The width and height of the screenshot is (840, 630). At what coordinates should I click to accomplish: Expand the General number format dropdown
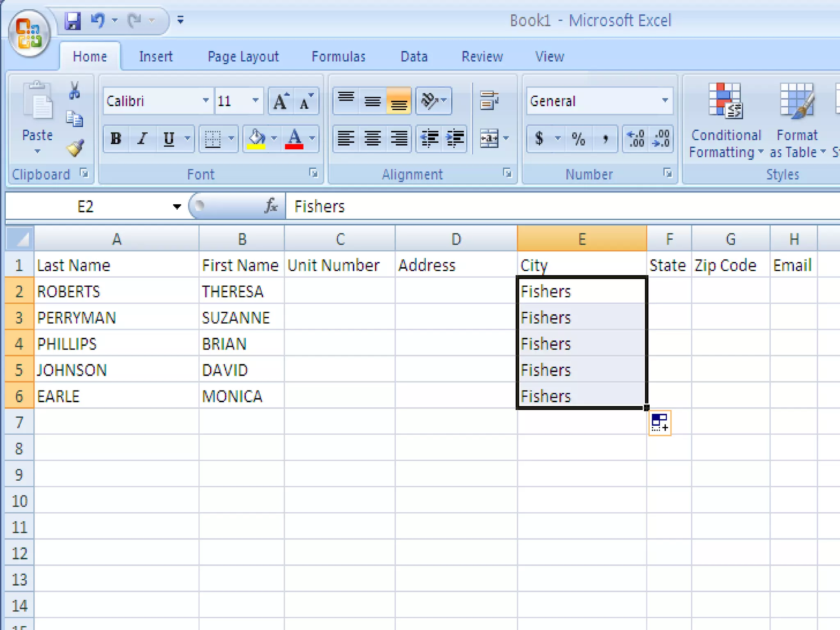pyautogui.click(x=664, y=100)
